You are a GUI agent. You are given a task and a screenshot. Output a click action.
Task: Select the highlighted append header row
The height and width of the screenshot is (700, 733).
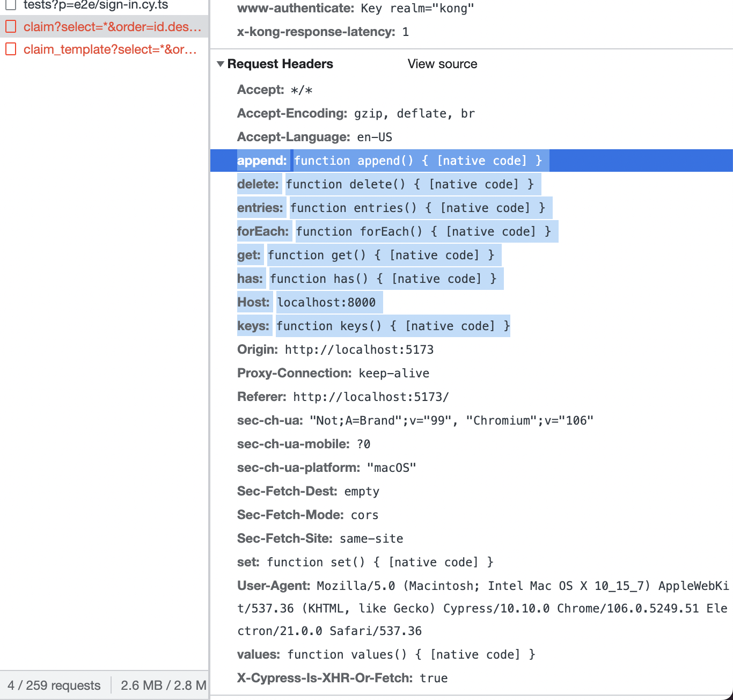[472, 161]
